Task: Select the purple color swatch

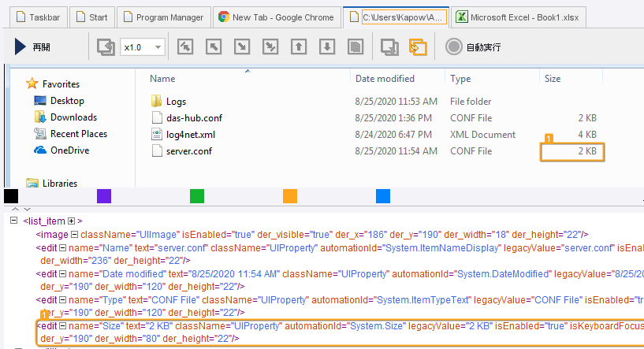Action: (104, 196)
